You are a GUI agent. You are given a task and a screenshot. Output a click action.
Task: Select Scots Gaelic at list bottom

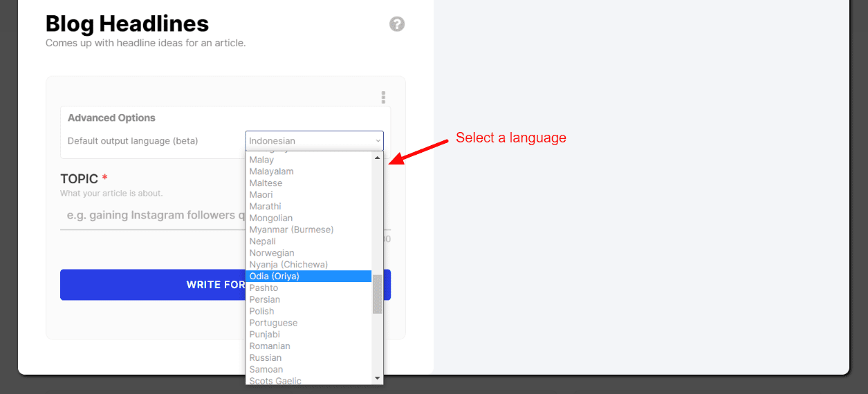click(275, 380)
